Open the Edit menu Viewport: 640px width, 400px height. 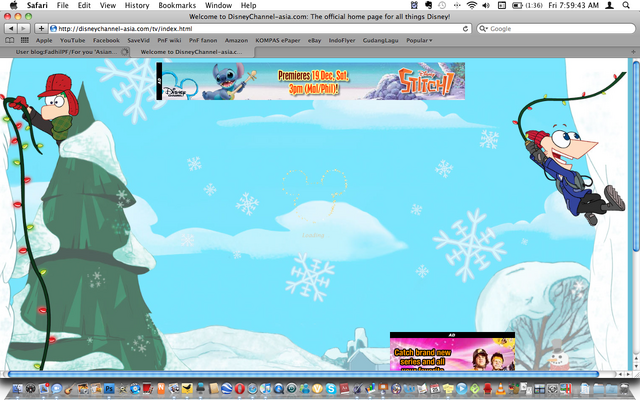(x=84, y=5)
